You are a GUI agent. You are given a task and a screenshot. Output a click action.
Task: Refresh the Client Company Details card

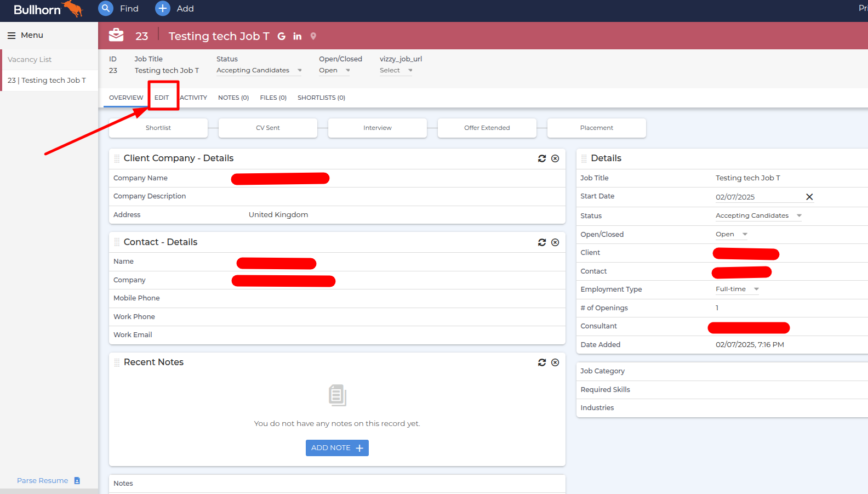click(542, 158)
